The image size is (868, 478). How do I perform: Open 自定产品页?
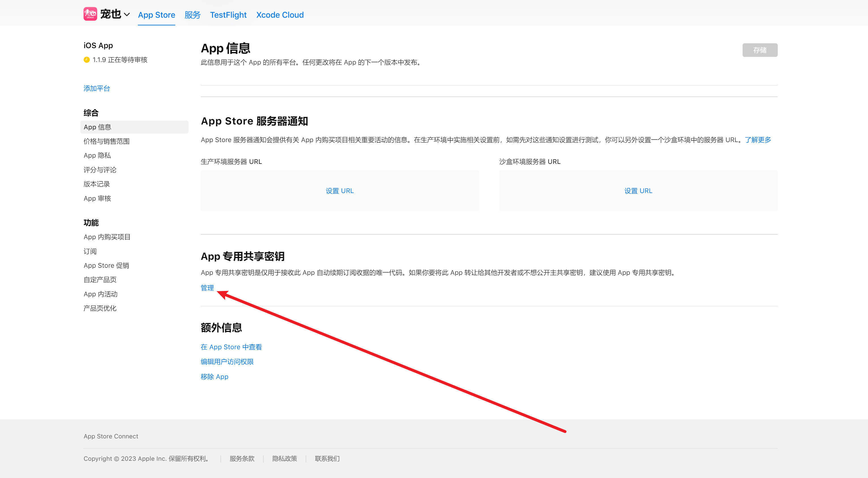(x=100, y=280)
